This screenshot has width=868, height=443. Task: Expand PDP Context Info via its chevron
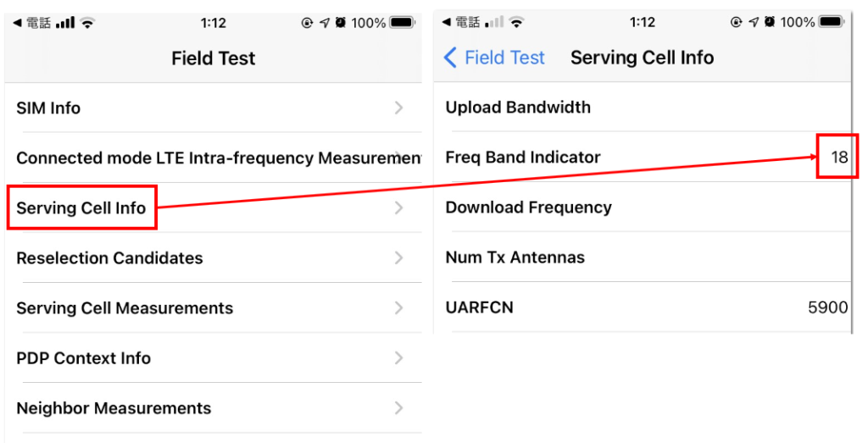click(x=398, y=357)
